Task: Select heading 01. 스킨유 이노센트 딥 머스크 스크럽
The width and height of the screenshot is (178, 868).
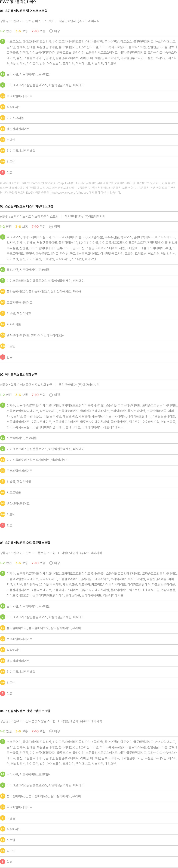Action: click(24, 11)
